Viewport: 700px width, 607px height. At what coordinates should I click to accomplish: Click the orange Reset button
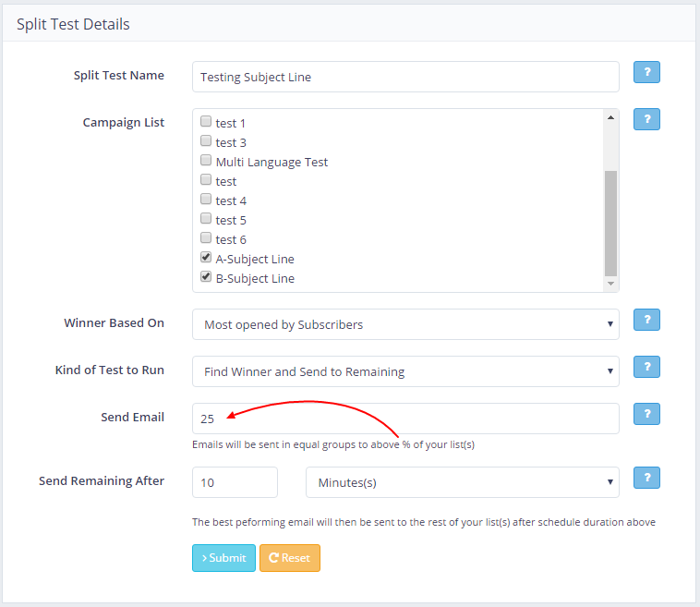click(290, 558)
